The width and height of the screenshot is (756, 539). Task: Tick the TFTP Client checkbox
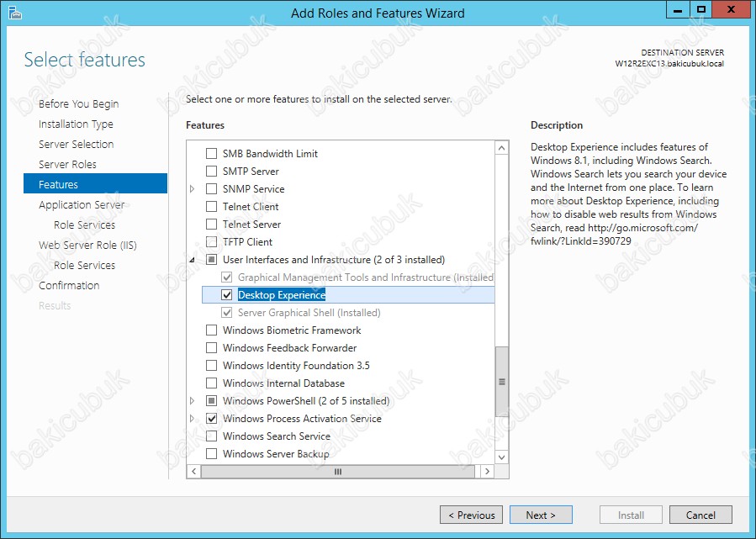tap(211, 242)
